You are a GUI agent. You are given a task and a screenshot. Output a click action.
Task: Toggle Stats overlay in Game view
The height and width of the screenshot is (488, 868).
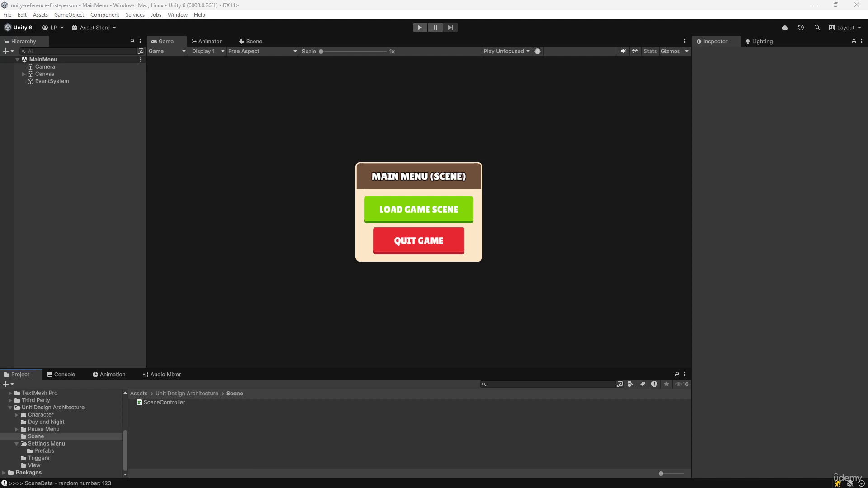click(x=650, y=51)
